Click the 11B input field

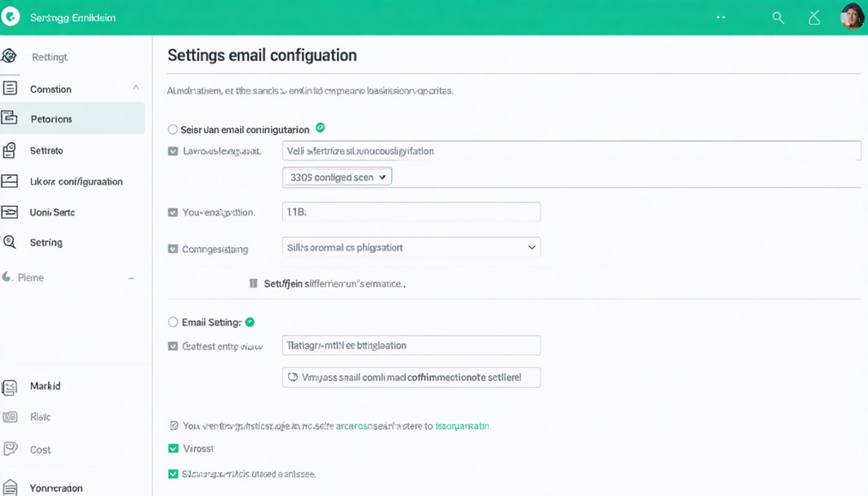pos(411,212)
